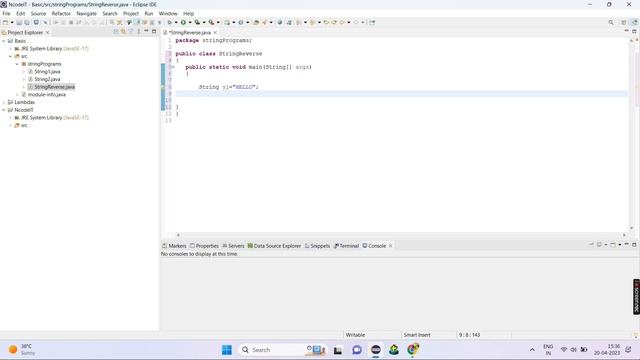Click the Save toolbar icon
The height and width of the screenshot is (360, 640).
(19, 22)
